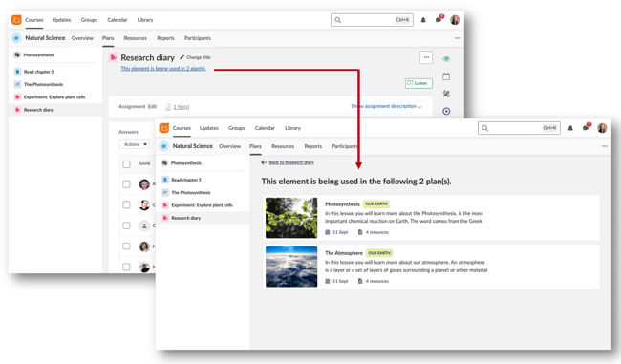Open the Photosynthesis plan card title

point(342,204)
